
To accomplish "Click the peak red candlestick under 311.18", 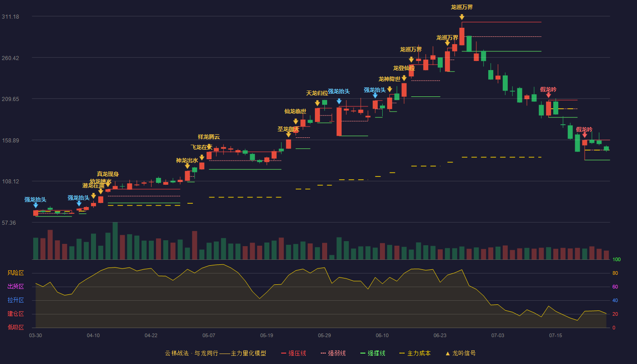I will [462, 36].
